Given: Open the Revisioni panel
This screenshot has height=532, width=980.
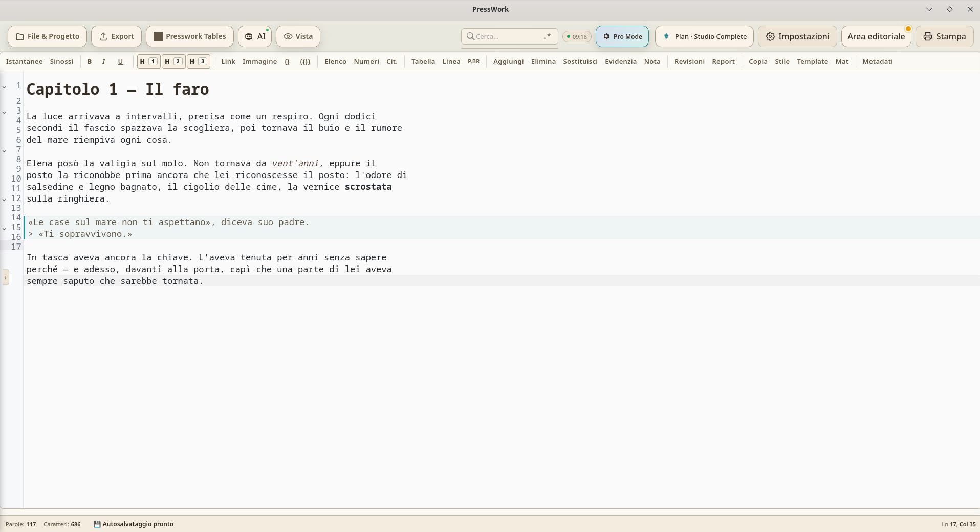Looking at the screenshot, I should click(x=689, y=61).
